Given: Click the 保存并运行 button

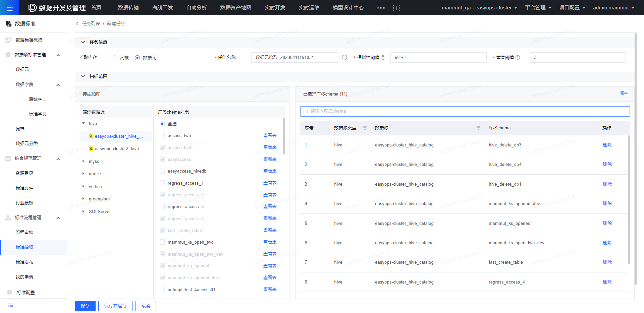Looking at the screenshot, I should click(x=115, y=306).
